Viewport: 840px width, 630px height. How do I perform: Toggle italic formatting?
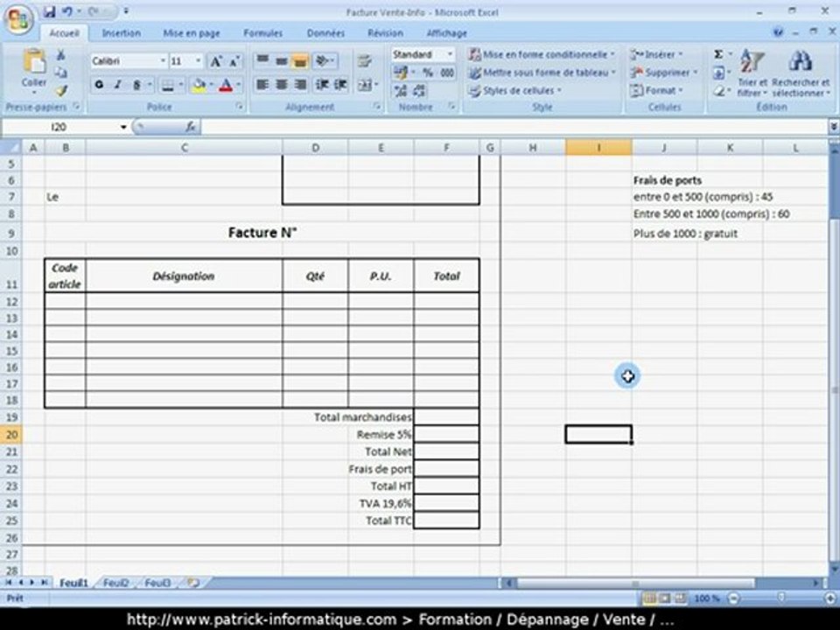(117, 85)
